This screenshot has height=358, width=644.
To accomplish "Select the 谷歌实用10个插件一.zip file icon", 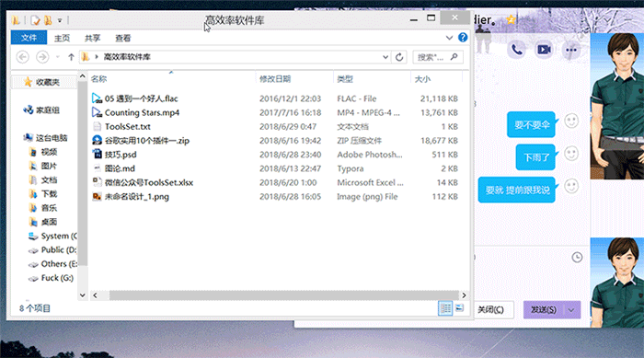I will pyautogui.click(x=97, y=140).
